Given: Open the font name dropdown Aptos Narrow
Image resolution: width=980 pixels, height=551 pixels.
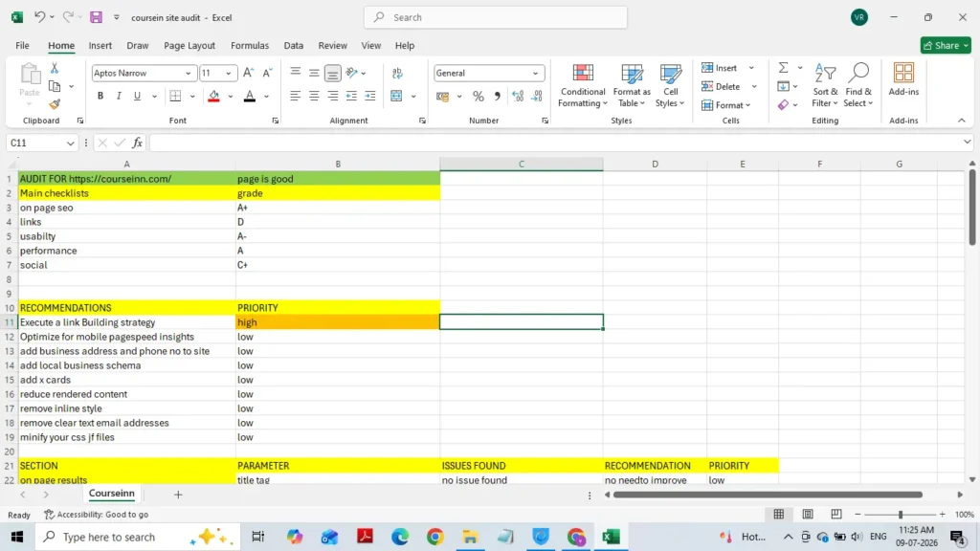Looking at the screenshot, I should click(x=188, y=74).
